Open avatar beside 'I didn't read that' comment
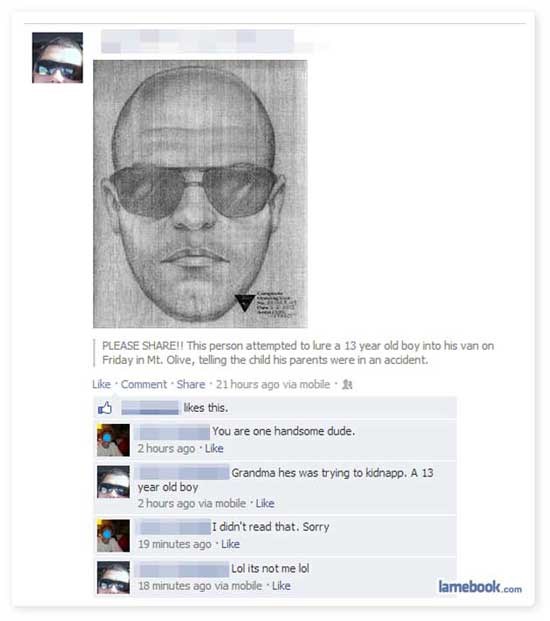 113,535
